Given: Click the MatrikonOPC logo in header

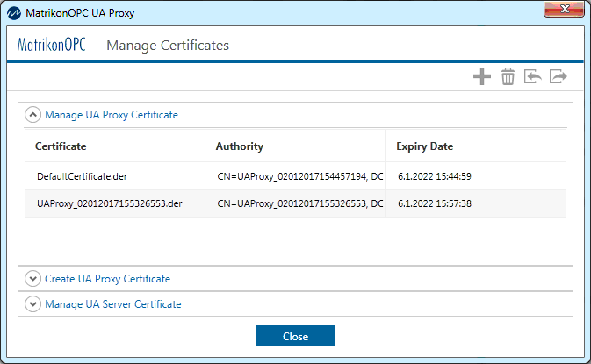Looking at the screenshot, I should point(52,46).
